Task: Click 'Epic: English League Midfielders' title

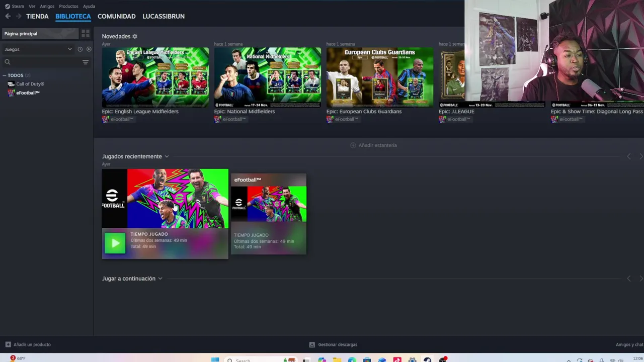Action: click(x=140, y=112)
